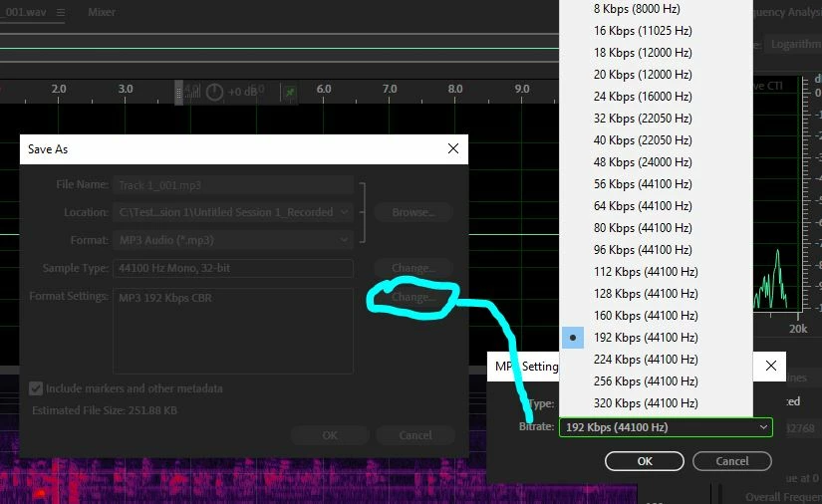
Task: Click the +0 dB HUD volume value
Action: [242, 92]
